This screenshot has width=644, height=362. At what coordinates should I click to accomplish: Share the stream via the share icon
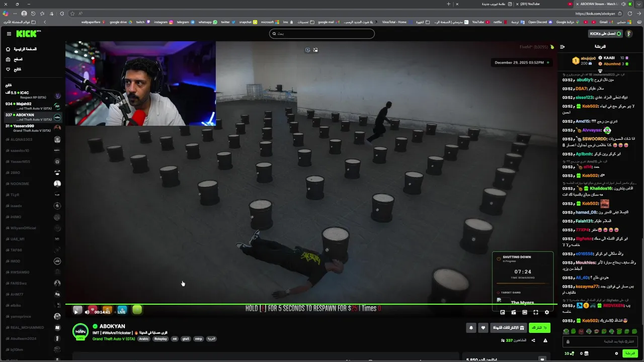533,340
